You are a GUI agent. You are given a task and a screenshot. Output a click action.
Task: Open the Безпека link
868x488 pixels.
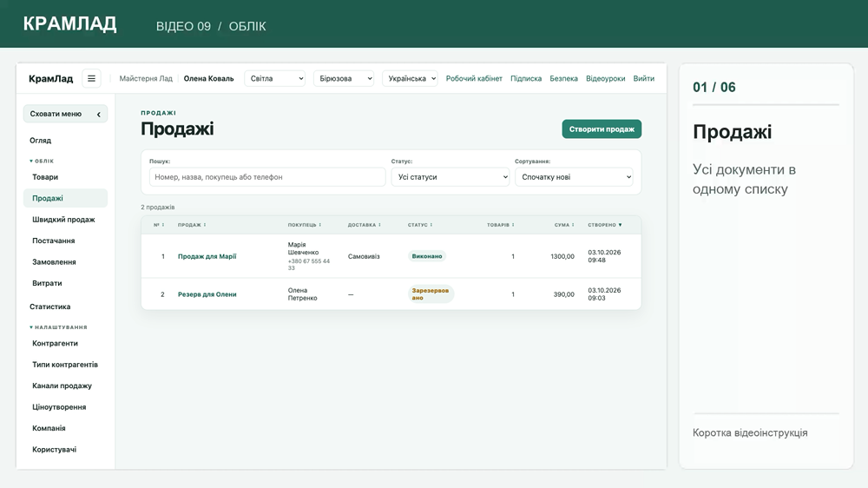click(x=563, y=79)
